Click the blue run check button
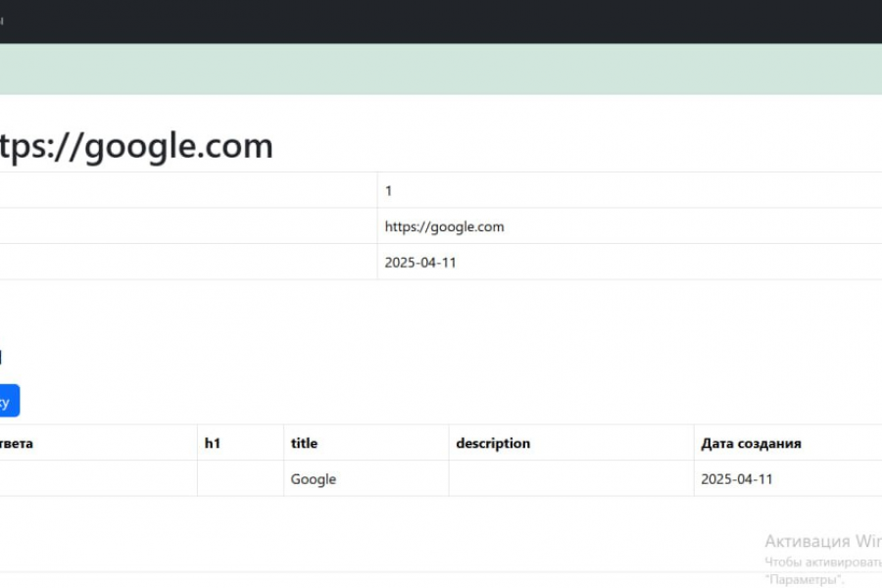Screen dimensions: 882x588 click(8, 401)
